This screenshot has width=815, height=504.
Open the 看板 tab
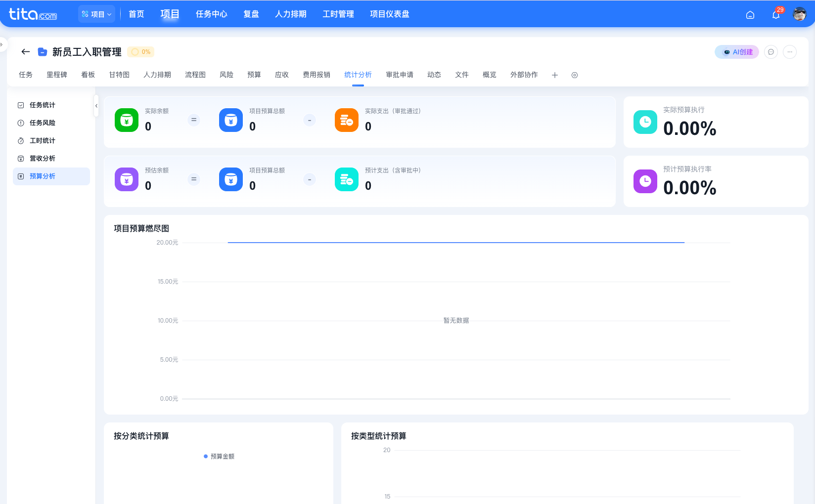[x=88, y=75]
